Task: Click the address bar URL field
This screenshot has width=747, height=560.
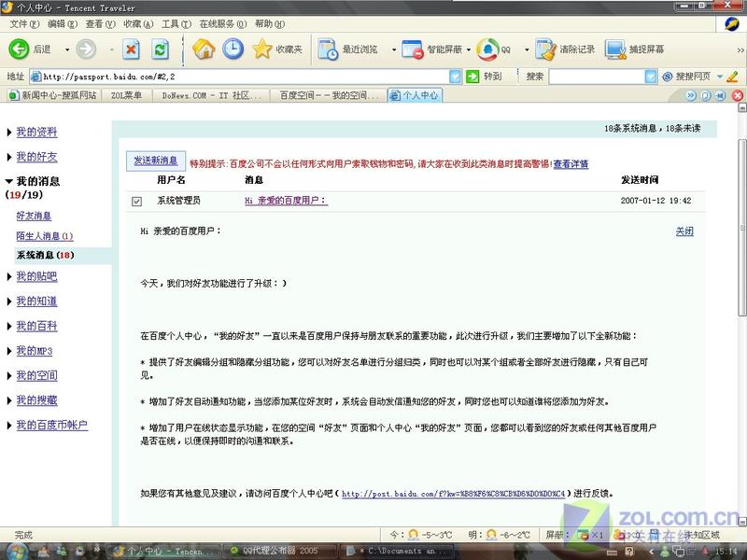Action: (240, 77)
